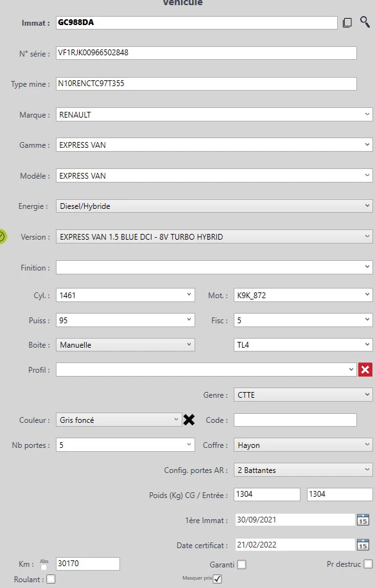Screen dimensions: 375x588
Task: Expand the Genre dropdown showing CTTE
Action: tap(303, 395)
